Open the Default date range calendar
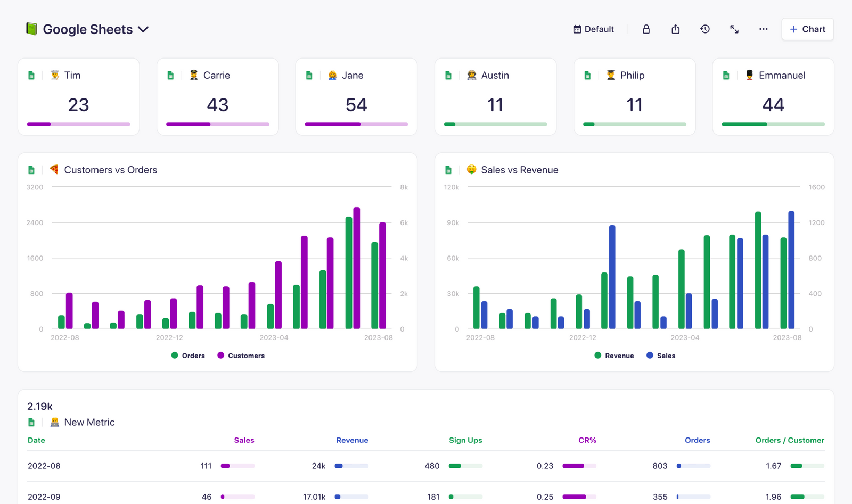 (x=593, y=29)
